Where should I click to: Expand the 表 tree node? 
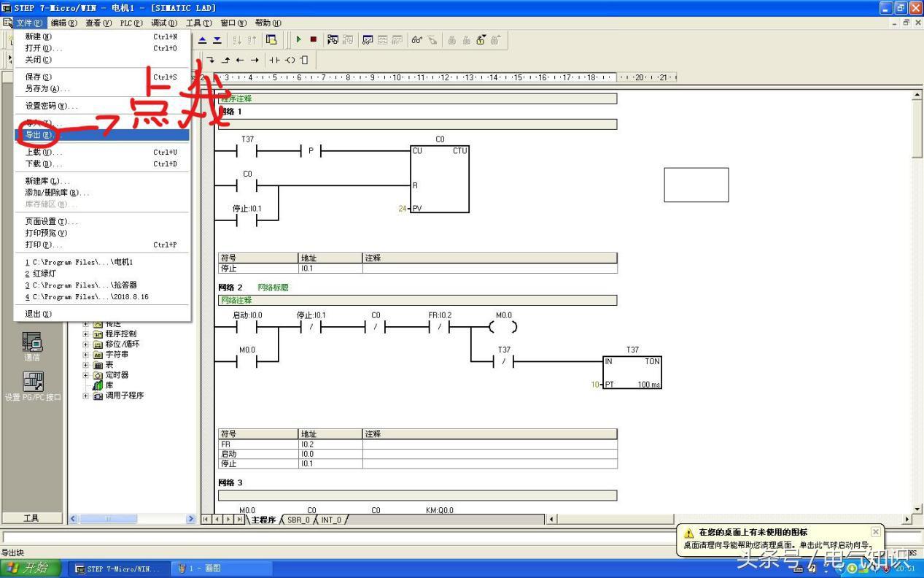(x=86, y=365)
